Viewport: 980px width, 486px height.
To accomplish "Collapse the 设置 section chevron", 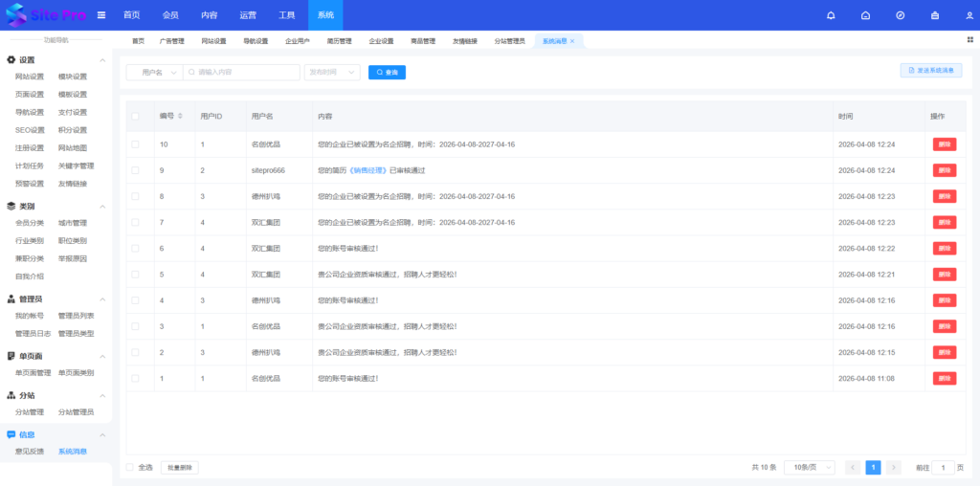I will pos(102,60).
